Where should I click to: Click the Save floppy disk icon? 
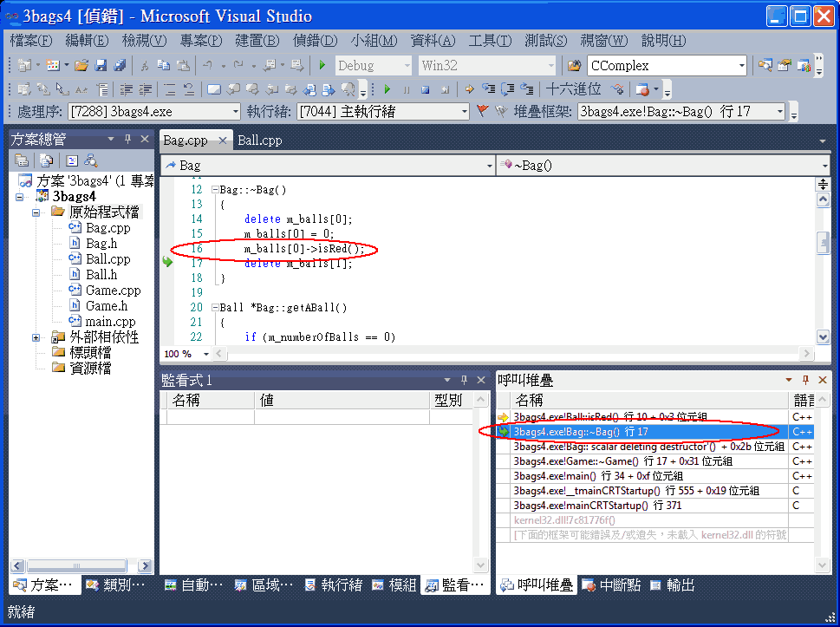click(x=101, y=65)
